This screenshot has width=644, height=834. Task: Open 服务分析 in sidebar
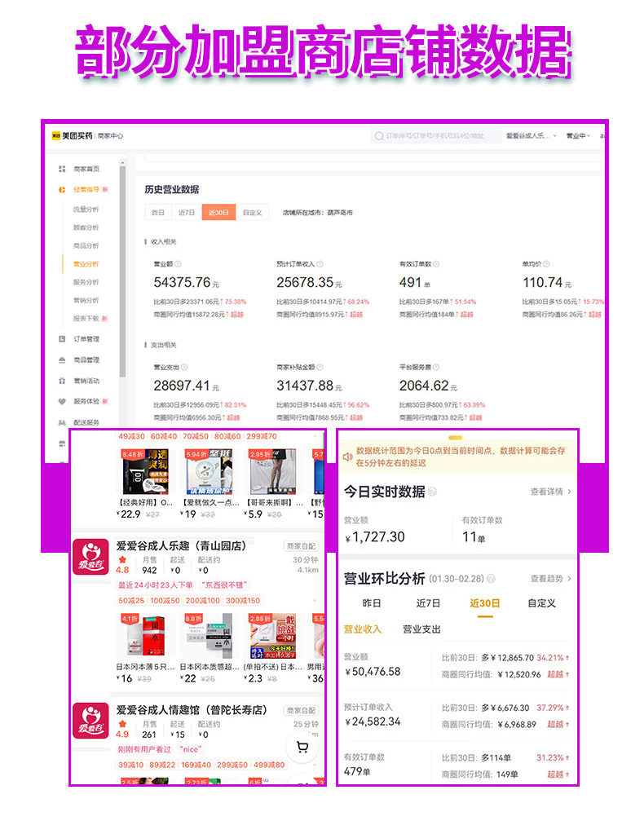[86, 282]
